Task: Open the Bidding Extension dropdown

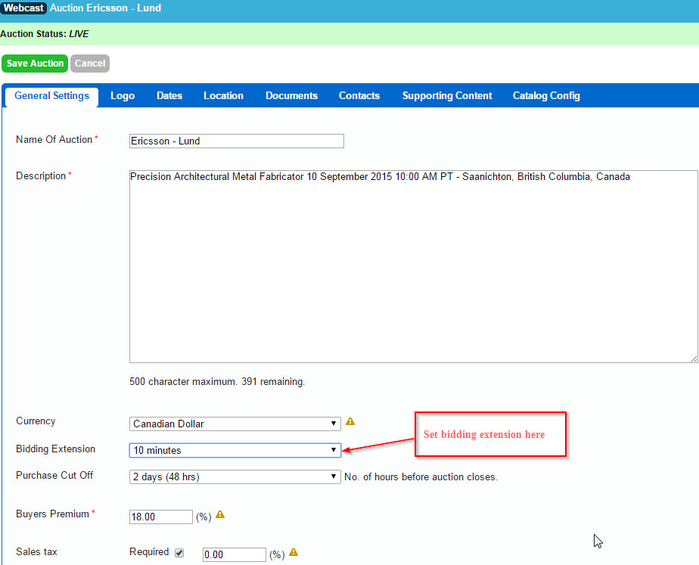Action: (x=235, y=450)
